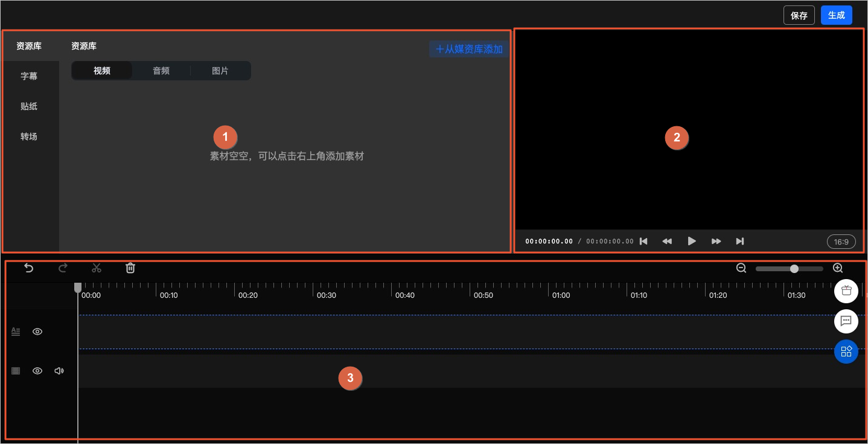The width and height of the screenshot is (868, 444).
Task: Click the subtitle track type icon
Action: (16, 332)
